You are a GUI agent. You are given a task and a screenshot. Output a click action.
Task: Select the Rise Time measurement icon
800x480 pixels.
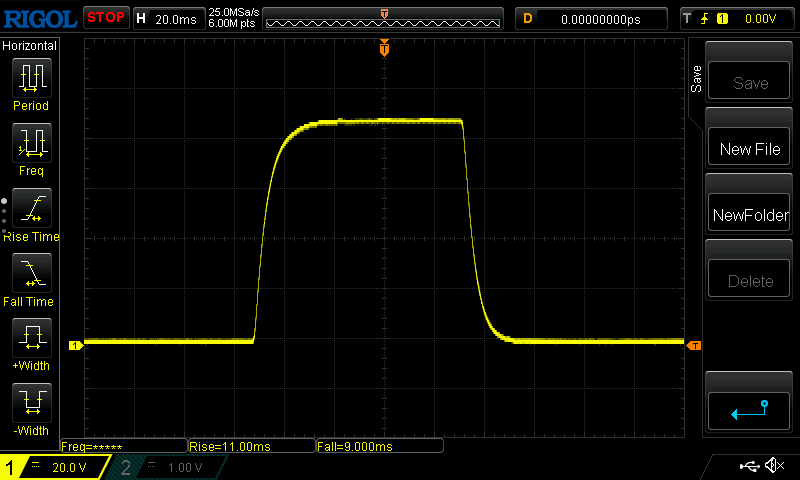(x=32, y=208)
